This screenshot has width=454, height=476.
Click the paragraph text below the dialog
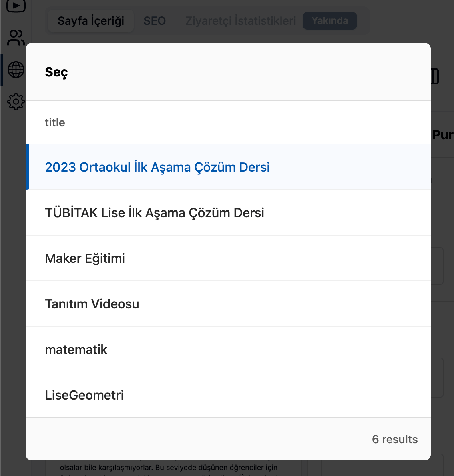(169, 467)
